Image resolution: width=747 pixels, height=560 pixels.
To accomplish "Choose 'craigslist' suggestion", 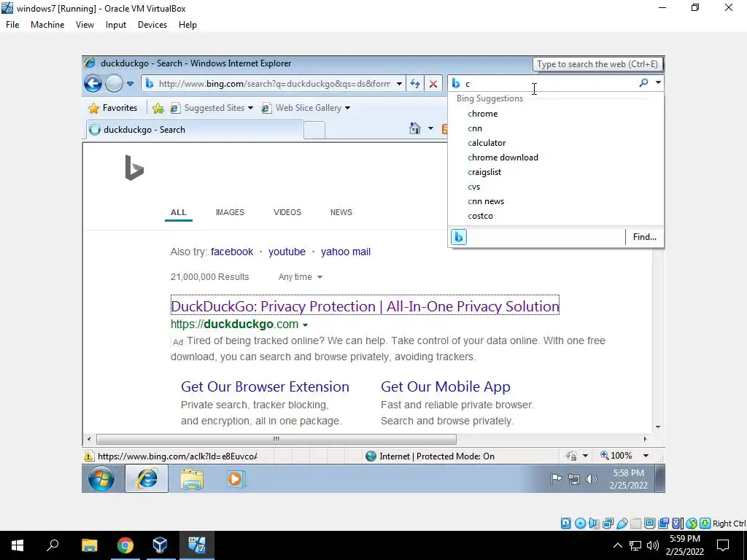I will pyautogui.click(x=484, y=172).
